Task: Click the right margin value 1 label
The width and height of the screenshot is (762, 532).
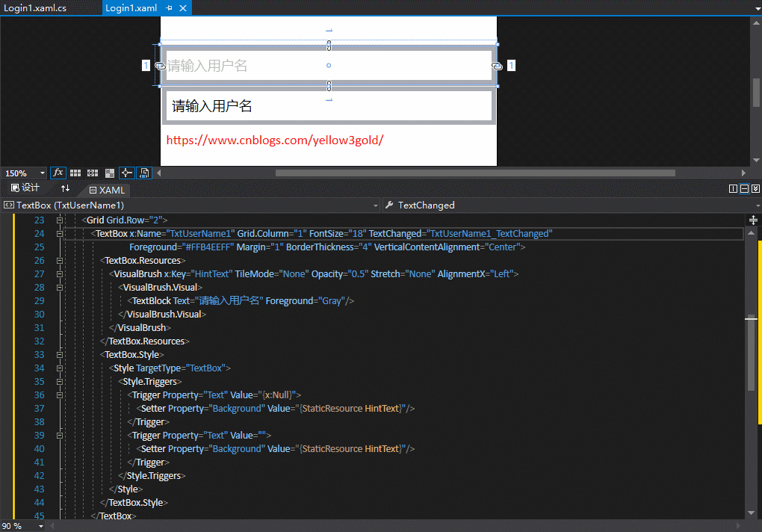Action: [x=511, y=66]
